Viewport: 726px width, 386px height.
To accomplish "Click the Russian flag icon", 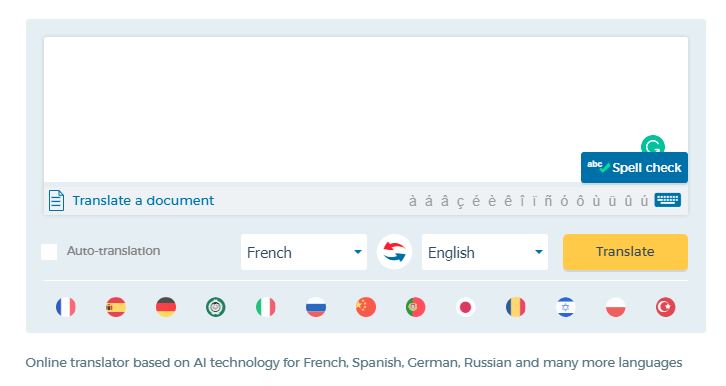I will (x=316, y=307).
